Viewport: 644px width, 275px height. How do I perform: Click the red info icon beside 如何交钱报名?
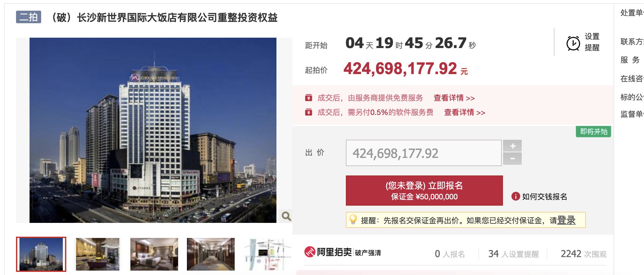pos(516,196)
